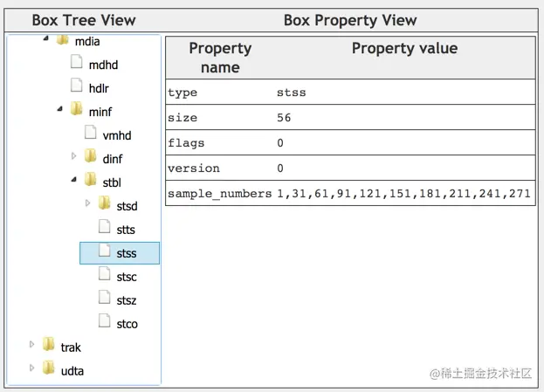Image resolution: width=544 pixels, height=392 pixels.
Task: Select the stsz box label
Action: pyautogui.click(x=127, y=300)
